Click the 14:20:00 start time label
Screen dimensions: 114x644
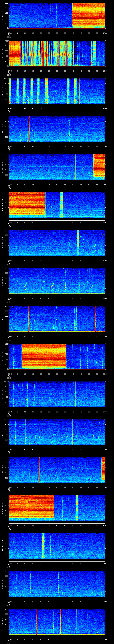9,184
